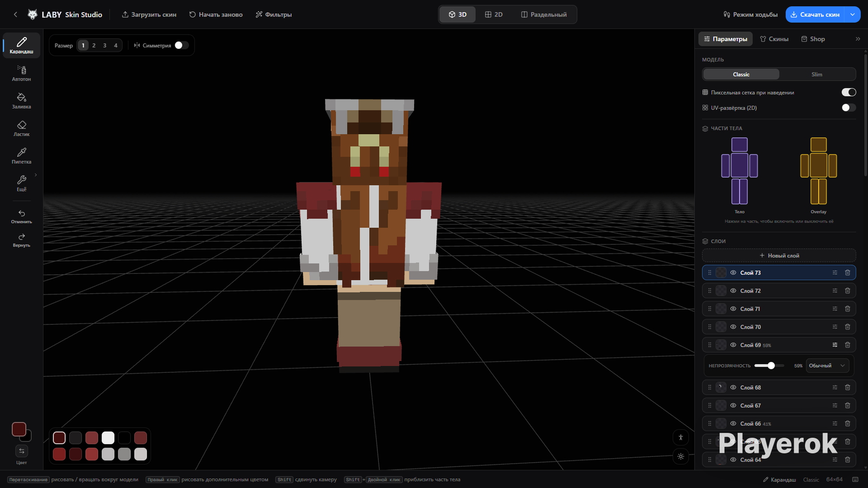868x488 pixels.
Task: Delete Слой 71 with trash icon
Action: pyautogui.click(x=847, y=309)
